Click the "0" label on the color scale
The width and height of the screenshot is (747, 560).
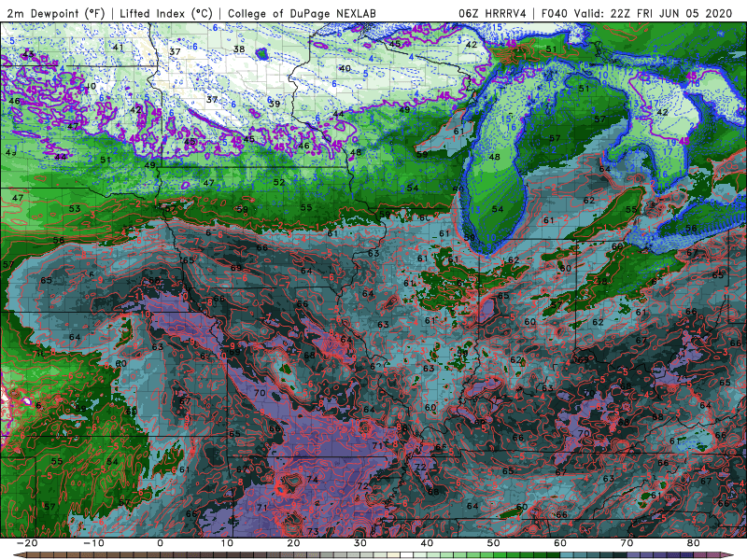160,543
